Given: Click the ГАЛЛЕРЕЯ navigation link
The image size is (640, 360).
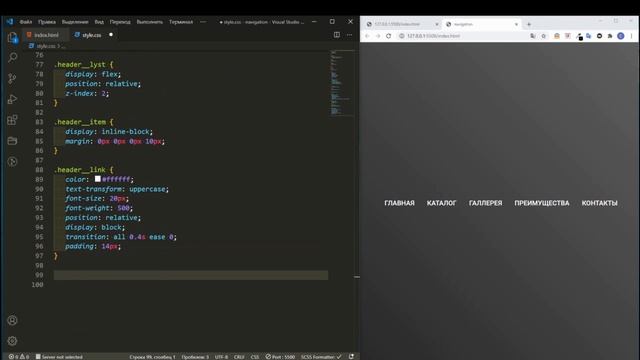Looking at the screenshot, I should click(x=485, y=203).
